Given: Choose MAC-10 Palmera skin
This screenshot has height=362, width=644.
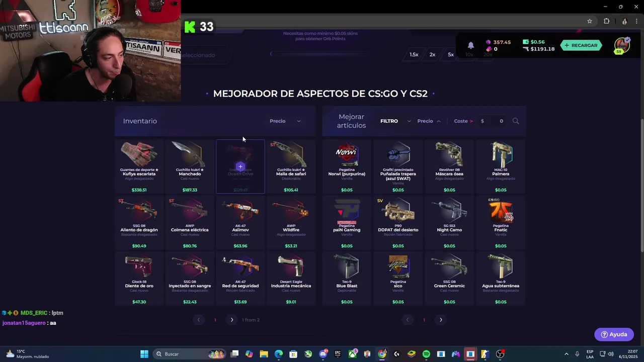Looking at the screenshot, I should (501, 166).
